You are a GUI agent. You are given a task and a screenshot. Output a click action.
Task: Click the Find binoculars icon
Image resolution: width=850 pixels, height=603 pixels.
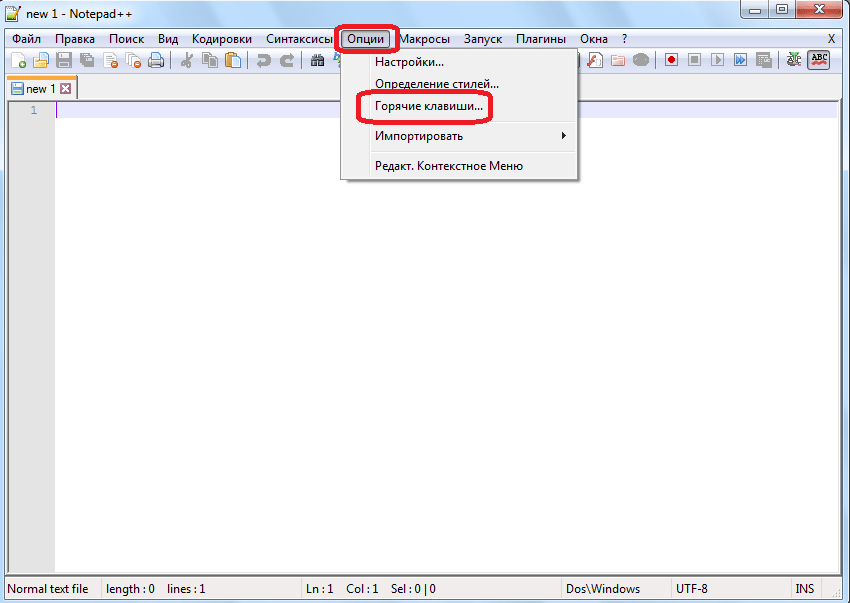coord(317,60)
